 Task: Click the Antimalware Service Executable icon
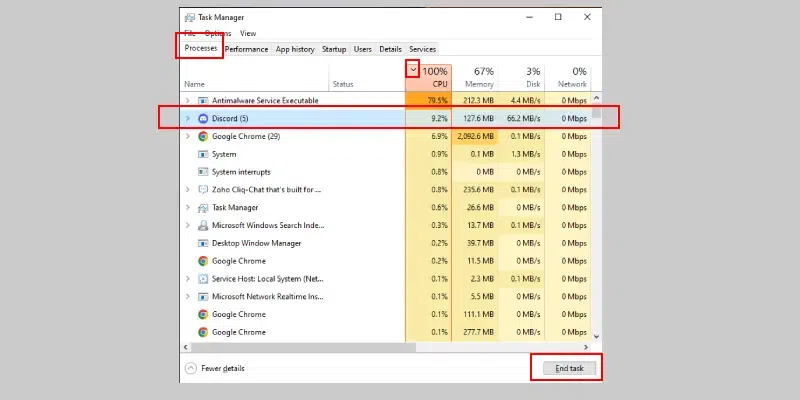click(203, 101)
